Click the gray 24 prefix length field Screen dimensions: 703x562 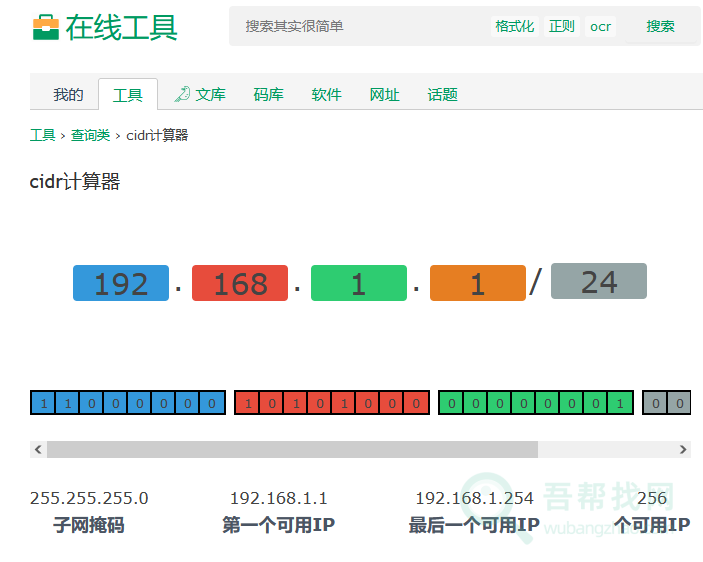click(x=598, y=282)
